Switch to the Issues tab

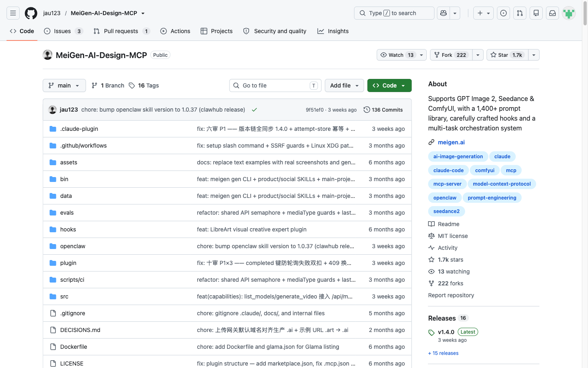tap(63, 31)
